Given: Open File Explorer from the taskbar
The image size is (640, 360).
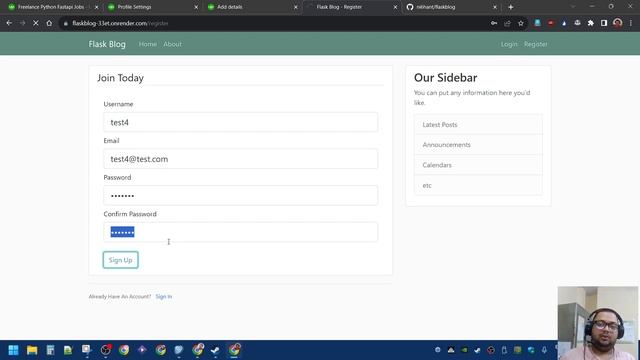Looking at the screenshot, I should [32, 350].
